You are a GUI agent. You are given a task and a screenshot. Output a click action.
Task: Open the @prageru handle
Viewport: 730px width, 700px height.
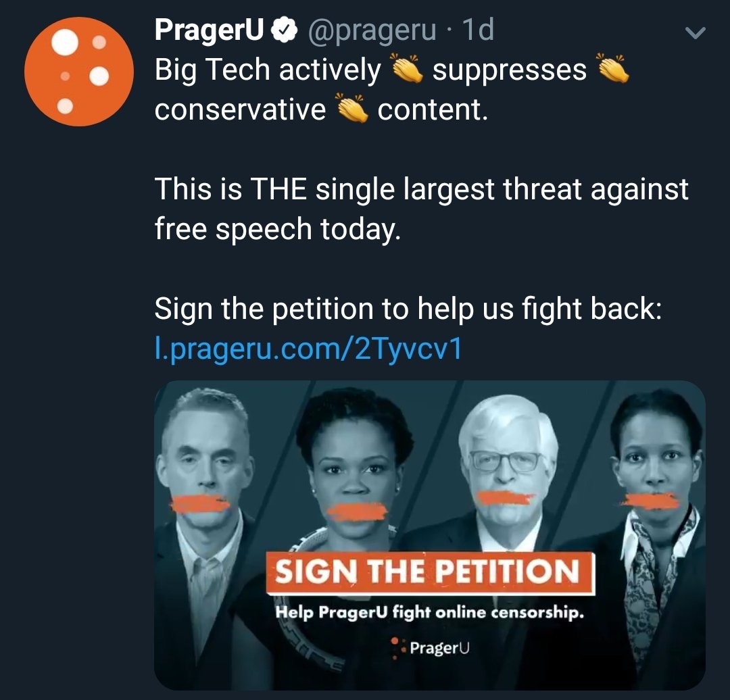point(372,30)
